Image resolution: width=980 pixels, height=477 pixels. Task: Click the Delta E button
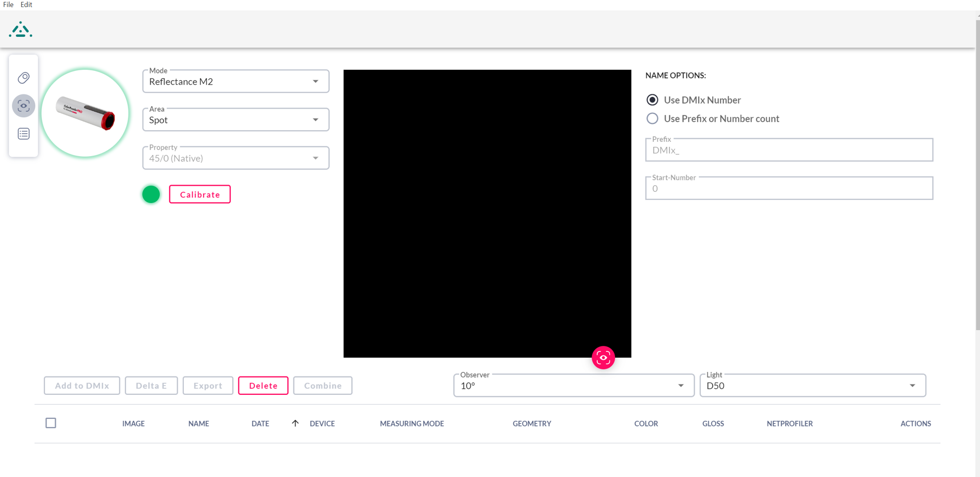pos(151,386)
